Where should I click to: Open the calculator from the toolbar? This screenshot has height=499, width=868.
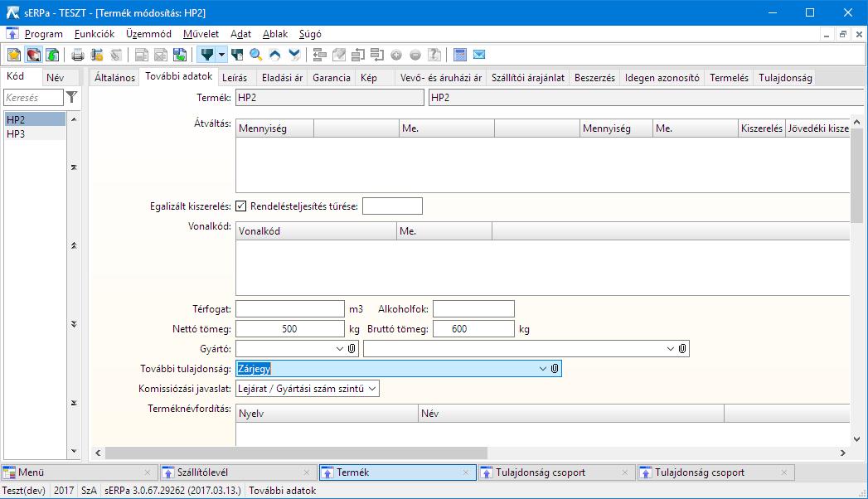coord(460,56)
